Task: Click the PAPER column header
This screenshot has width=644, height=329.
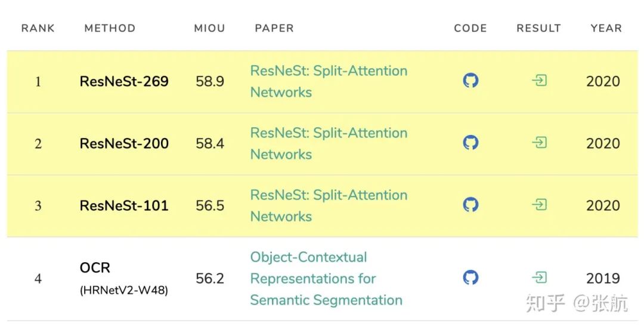Action: click(274, 28)
